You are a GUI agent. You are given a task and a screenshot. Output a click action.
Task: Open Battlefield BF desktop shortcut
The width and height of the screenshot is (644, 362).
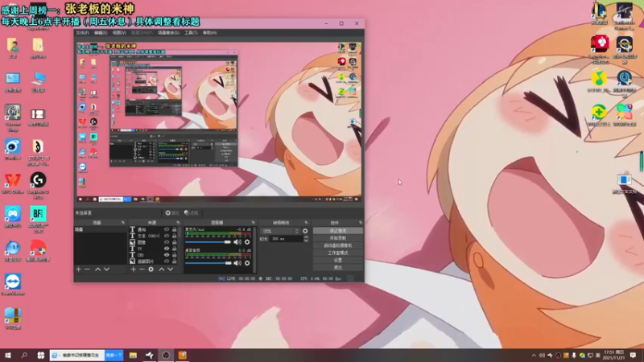38,219
